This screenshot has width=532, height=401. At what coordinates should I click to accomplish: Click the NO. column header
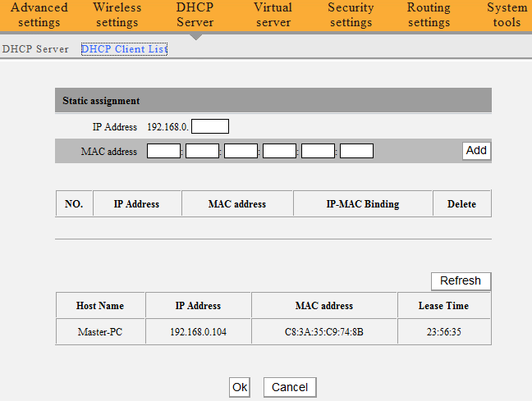74,204
